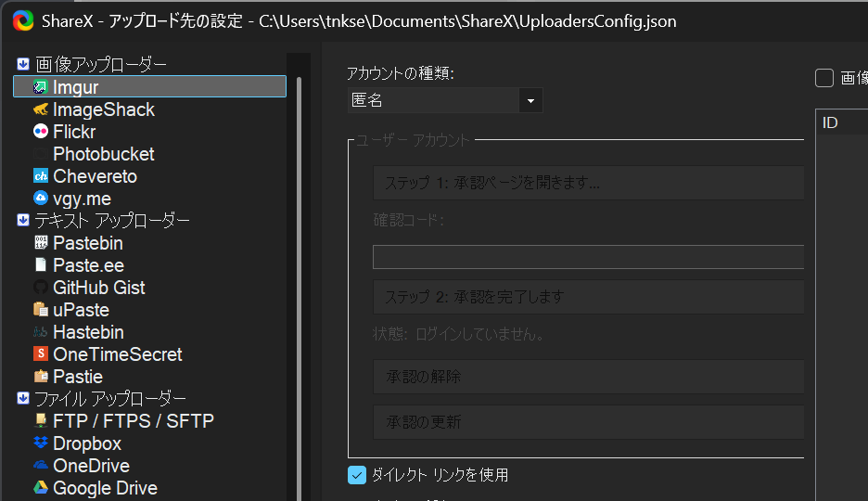Image resolution: width=868 pixels, height=501 pixels.
Task: Collapse the ファイル アップローダー tree group
Action: (x=23, y=398)
